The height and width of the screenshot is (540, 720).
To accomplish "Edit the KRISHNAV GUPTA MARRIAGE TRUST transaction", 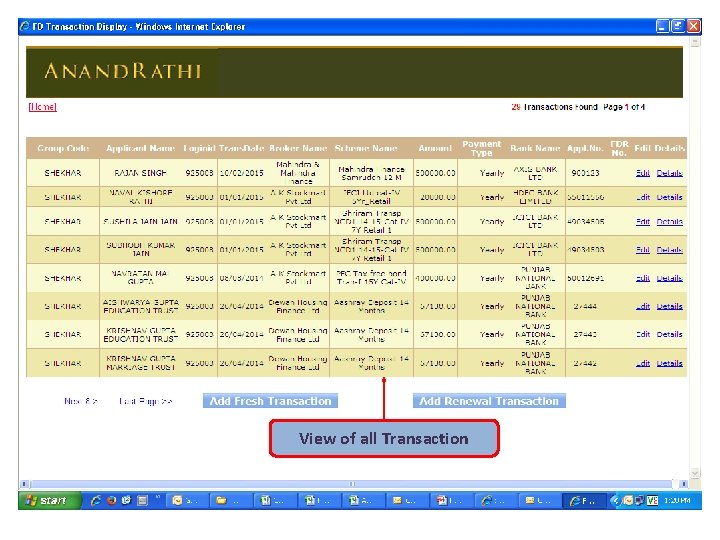I will coord(643,363).
